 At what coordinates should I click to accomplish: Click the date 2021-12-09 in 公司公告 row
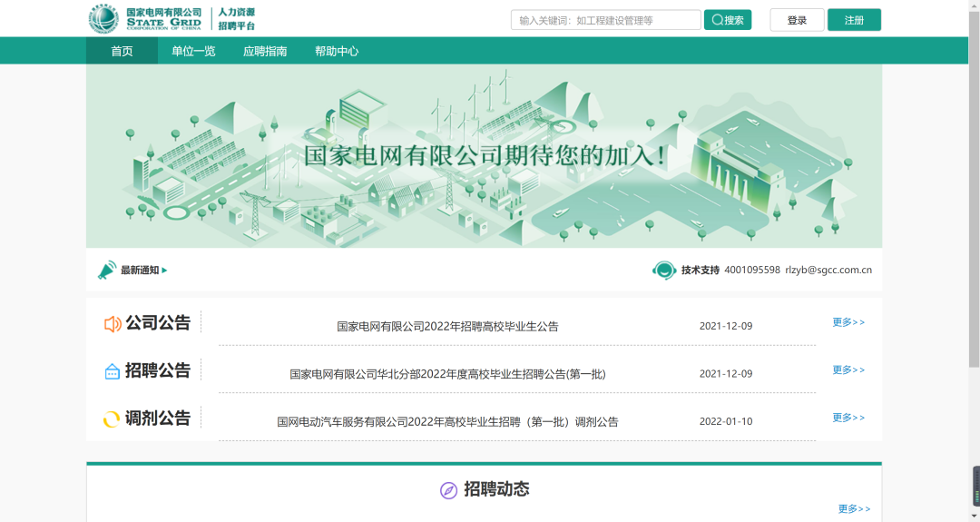(x=726, y=326)
